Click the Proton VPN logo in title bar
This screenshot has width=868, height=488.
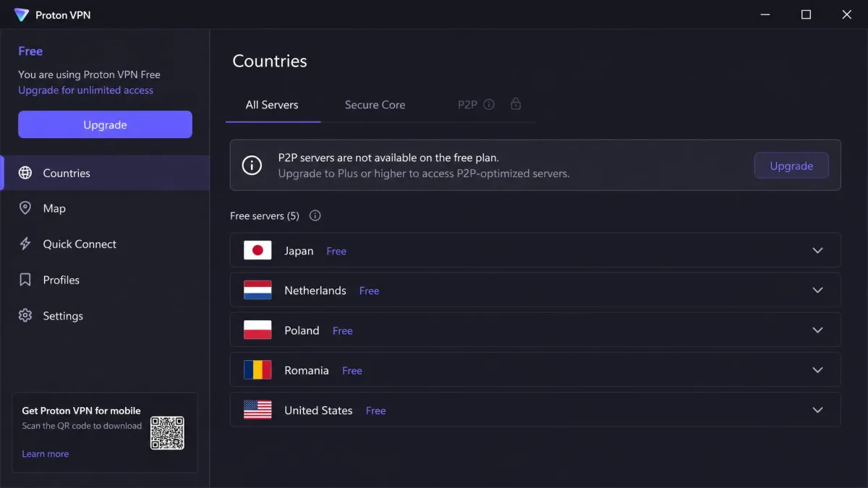tap(22, 14)
